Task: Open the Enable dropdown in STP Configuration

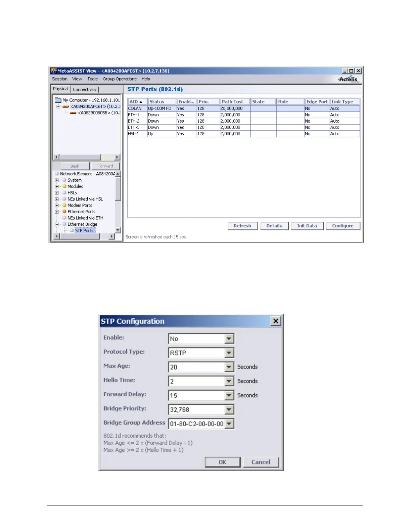Action: click(229, 339)
